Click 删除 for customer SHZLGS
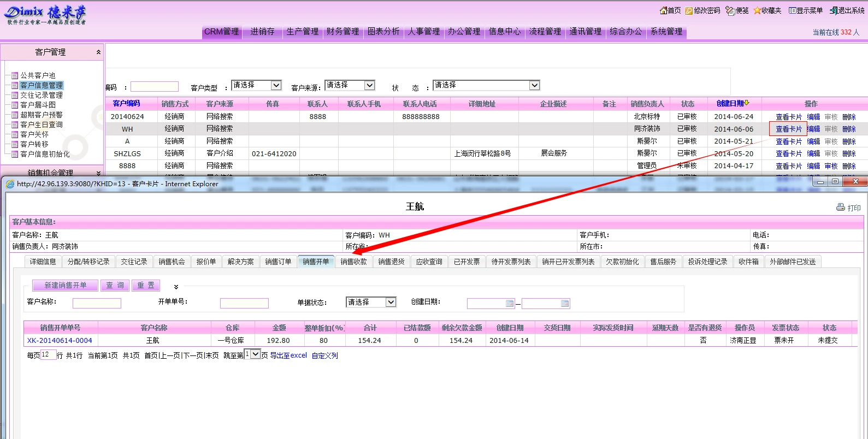Viewport: 868px width, 439px height. click(x=849, y=154)
